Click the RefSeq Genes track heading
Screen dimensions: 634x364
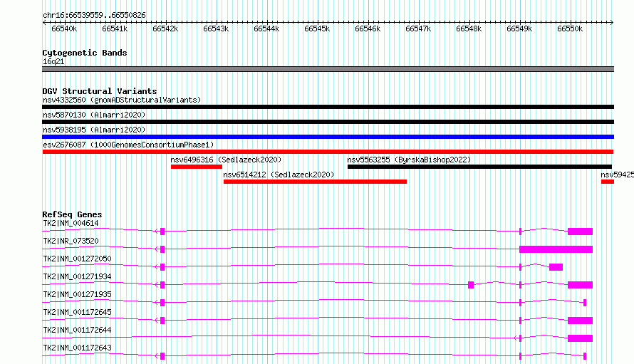click(72, 214)
